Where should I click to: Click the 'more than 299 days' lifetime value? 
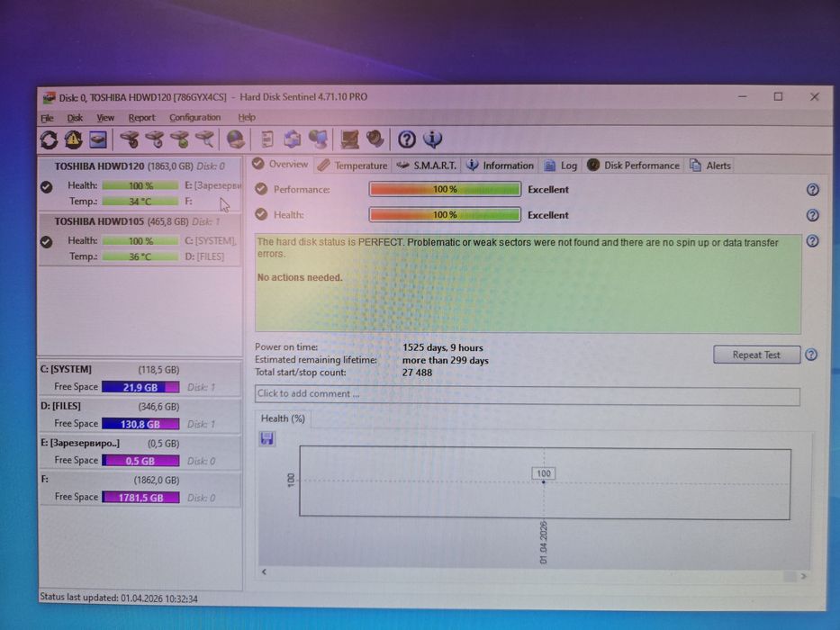click(x=445, y=361)
